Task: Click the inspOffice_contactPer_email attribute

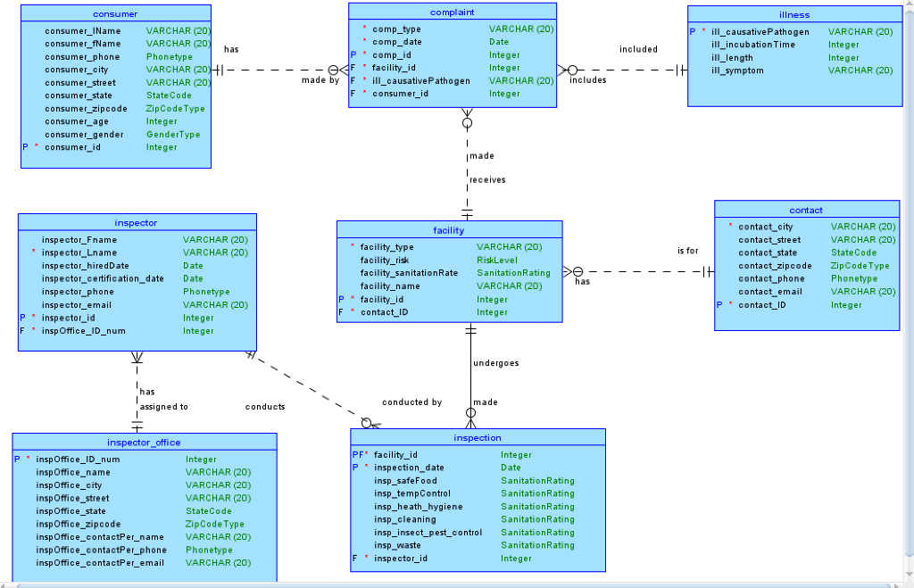Action: 100,563
